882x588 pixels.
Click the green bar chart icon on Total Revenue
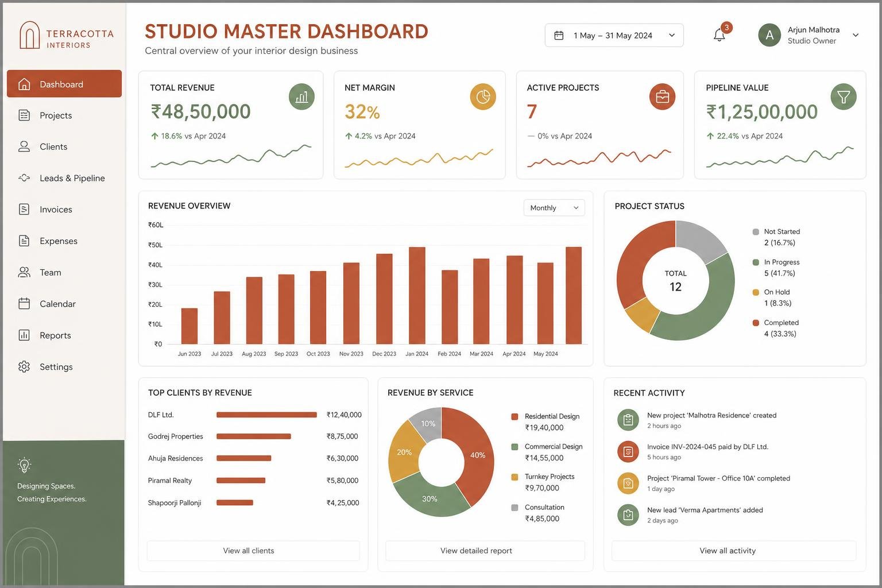click(301, 96)
